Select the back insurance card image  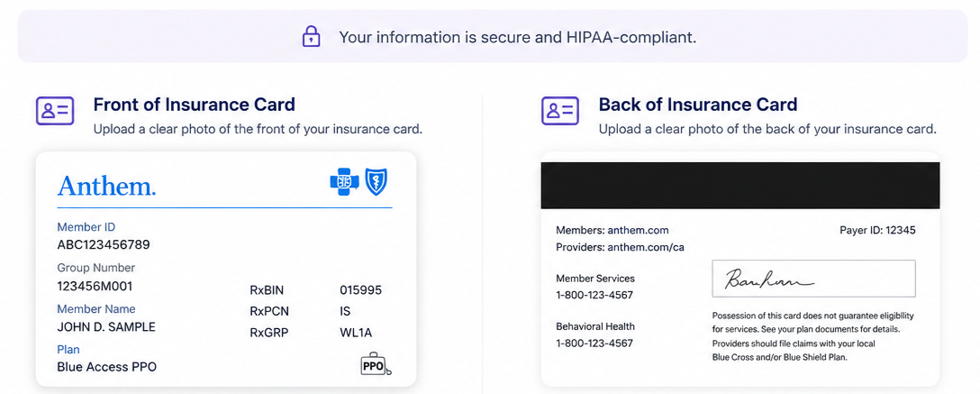click(x=740, y=269)
